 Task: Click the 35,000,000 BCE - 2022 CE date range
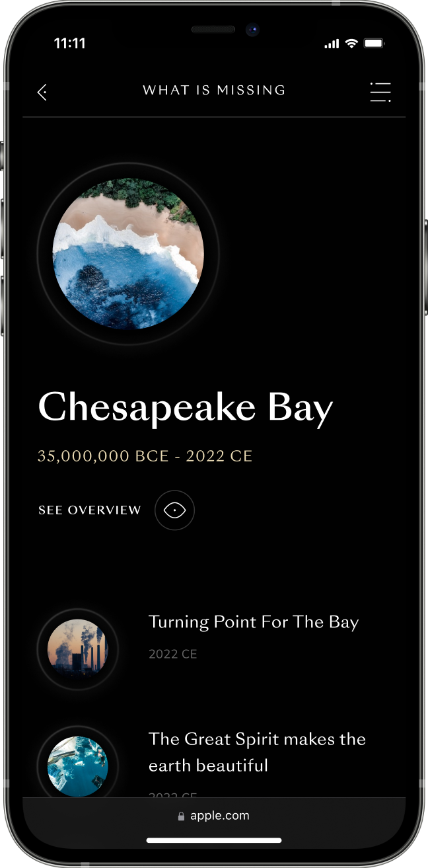(145, 456)
